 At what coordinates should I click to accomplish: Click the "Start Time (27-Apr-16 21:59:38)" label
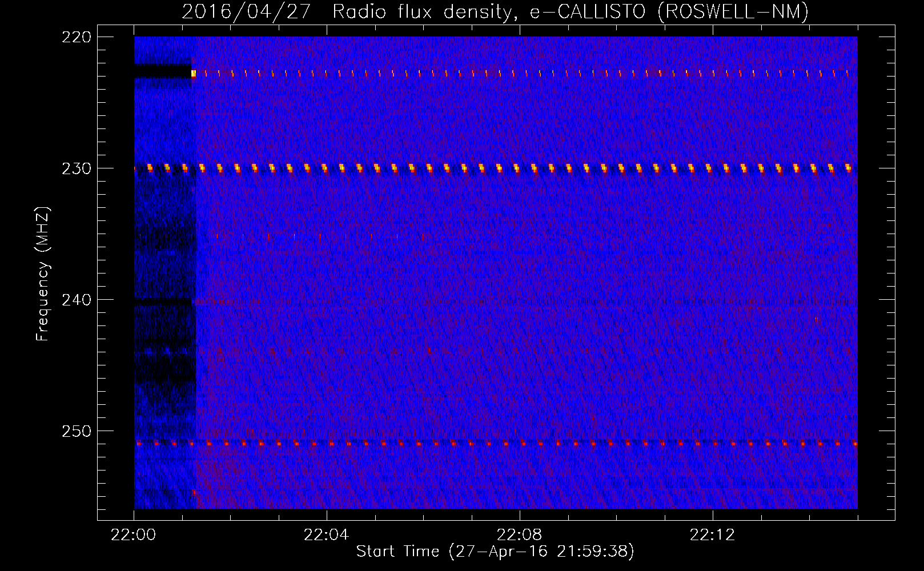[x=495, y=552]
